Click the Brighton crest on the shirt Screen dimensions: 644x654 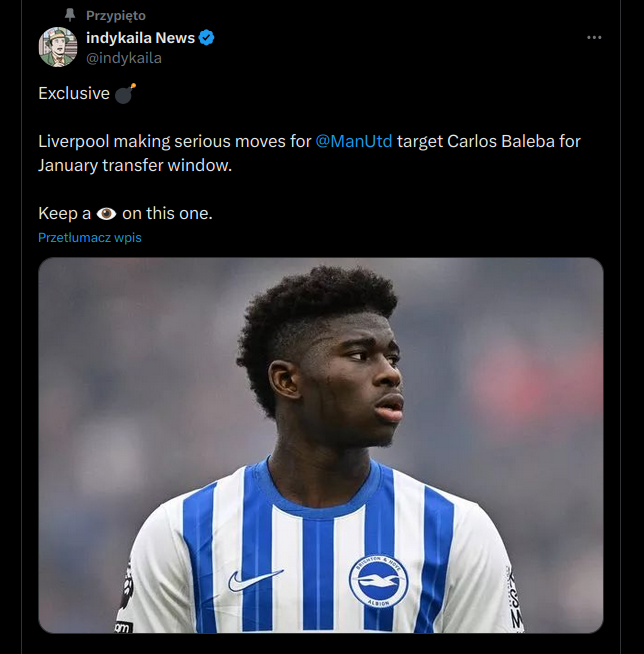pos(377,581)
